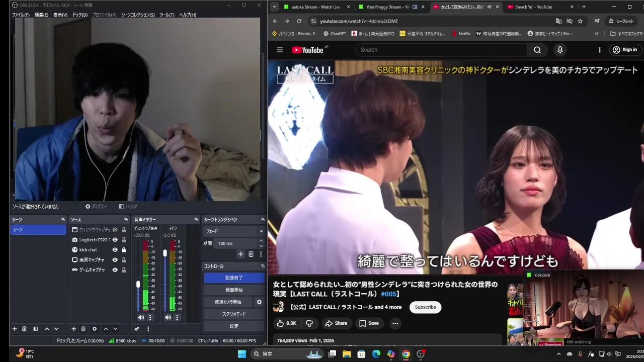
Task: Undock the 音声ミキサー panel icon
Action: click(x=196, y=220)
